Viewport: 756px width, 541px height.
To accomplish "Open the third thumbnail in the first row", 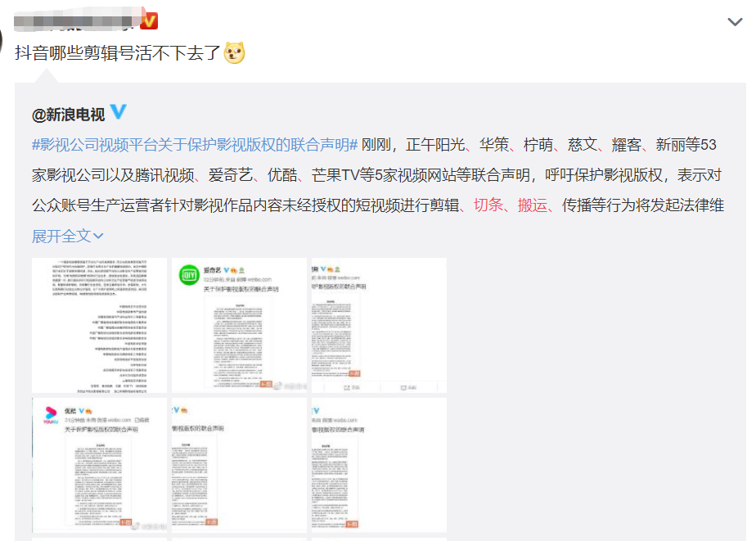I will (x=379, y=326).
